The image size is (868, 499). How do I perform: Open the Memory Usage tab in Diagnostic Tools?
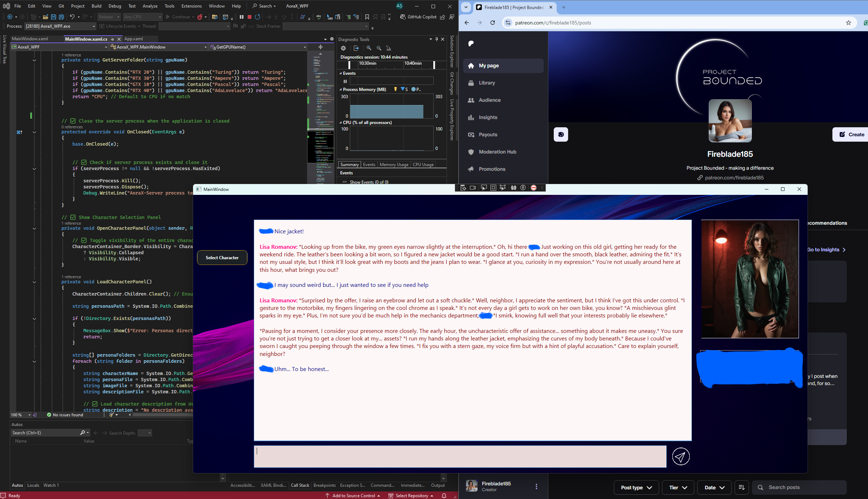point(394,165)
